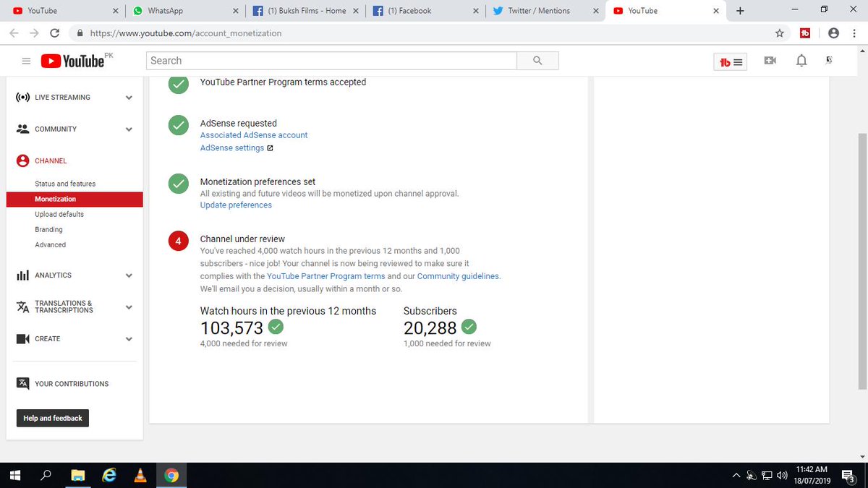Launch Internet Explorer from the taskbar
The width and height of the screenshot is (868, 488).
(x=109, y=476)
